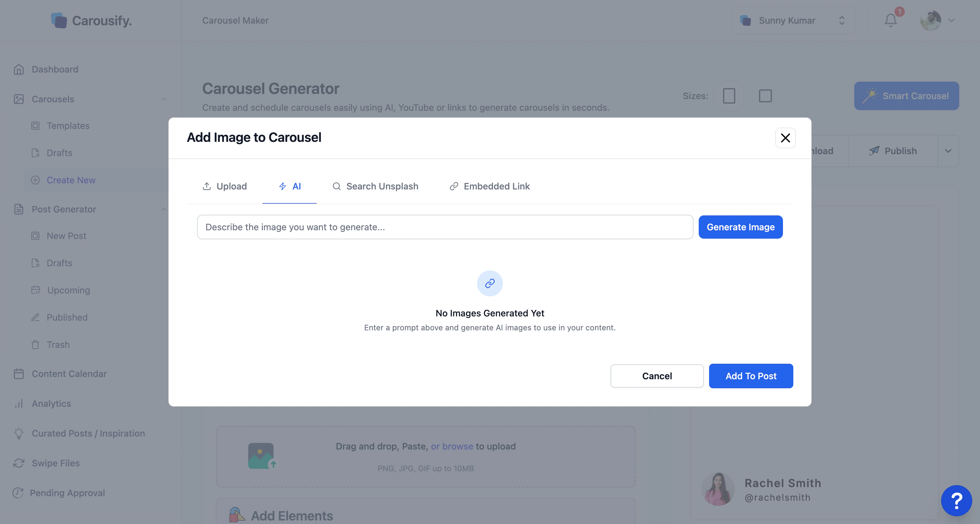The width and height of the screenshot is (980, 524).
Task: Click the Drafts icon under Carousels
Action: (x=35, y=153)
